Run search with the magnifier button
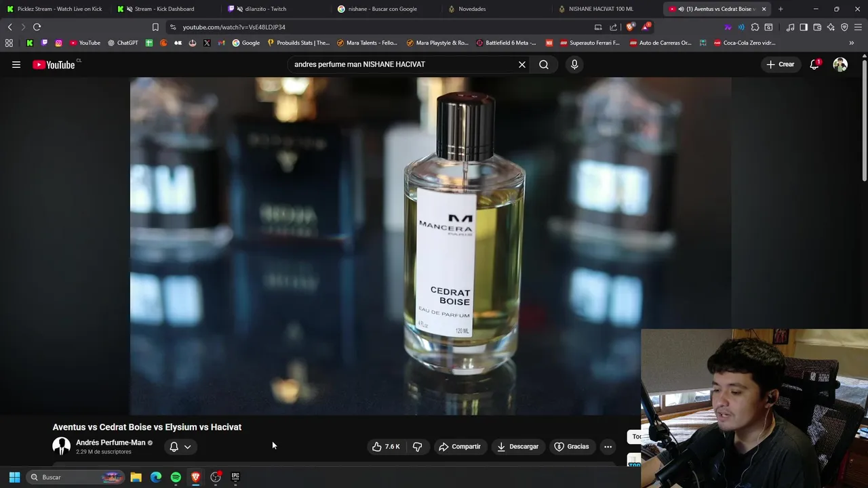868x488 pixels. [x=544, y=64]
